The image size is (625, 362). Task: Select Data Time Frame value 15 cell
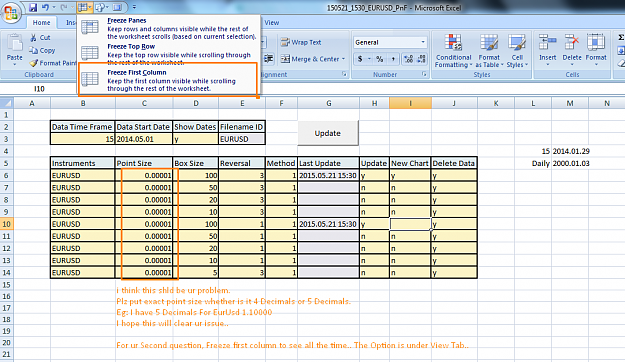83,139
